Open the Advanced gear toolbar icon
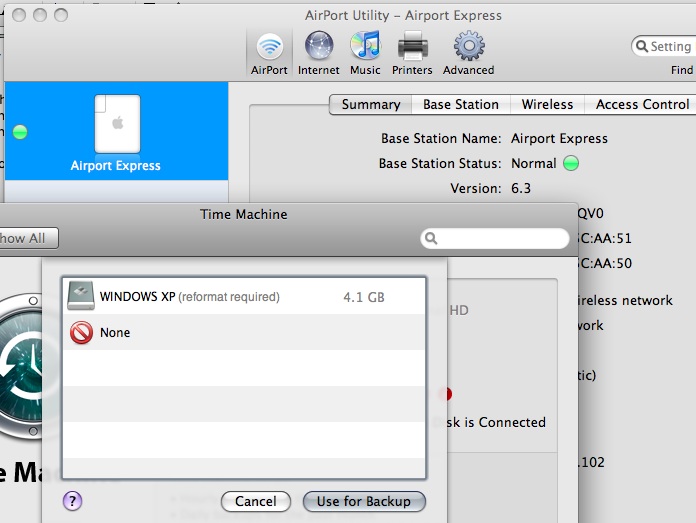 468,54
